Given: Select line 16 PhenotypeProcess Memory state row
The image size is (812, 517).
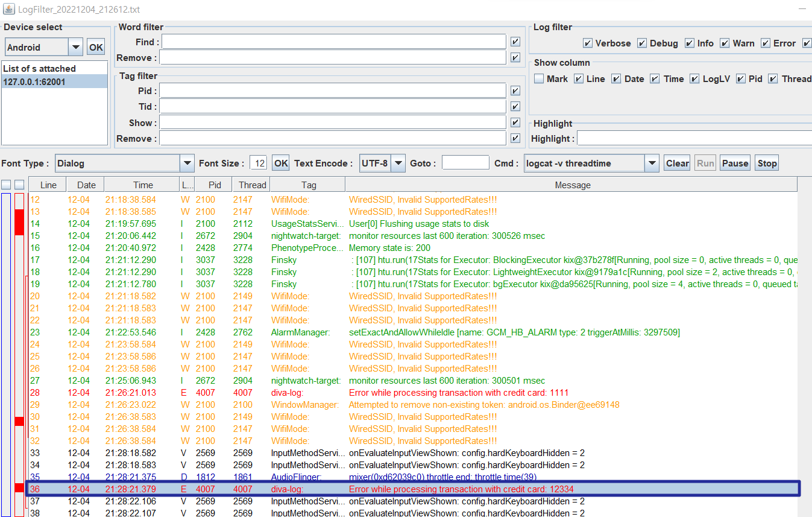Looking at the screenshot, I should click(413, 248).
